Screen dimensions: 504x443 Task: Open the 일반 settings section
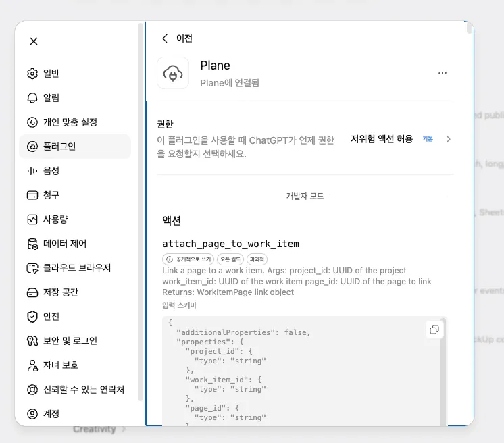pyautogui.click(x=75, y=74)
